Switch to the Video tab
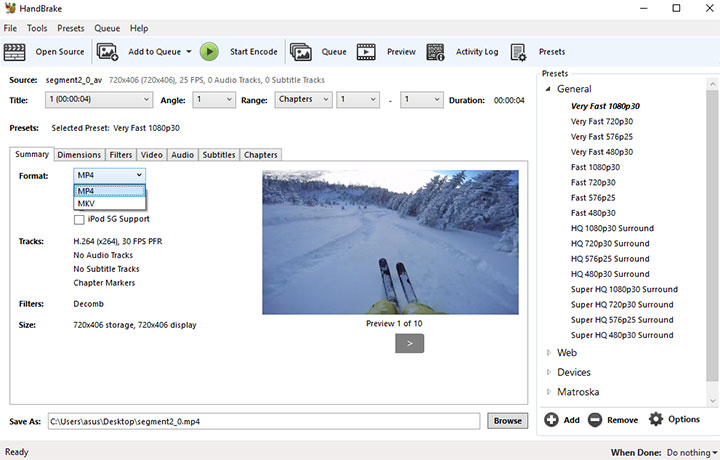 pos(151,155)
